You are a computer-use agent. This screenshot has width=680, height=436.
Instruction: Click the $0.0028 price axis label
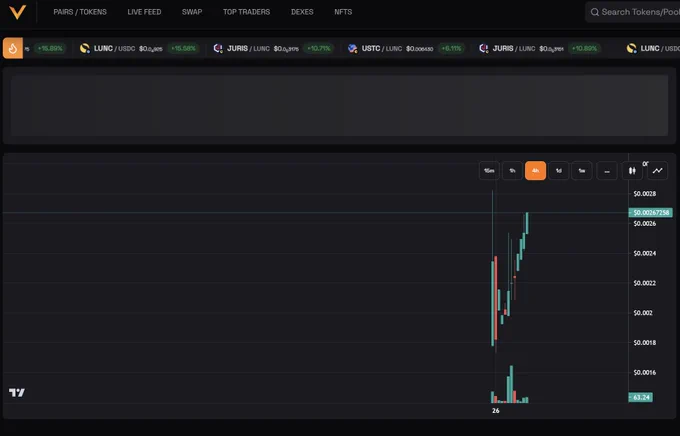(644, 193)
